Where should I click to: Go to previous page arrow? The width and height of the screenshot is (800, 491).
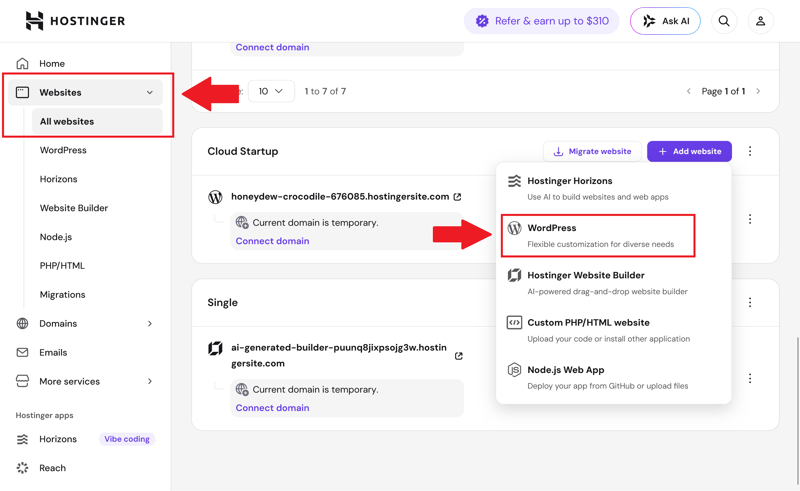689,91
